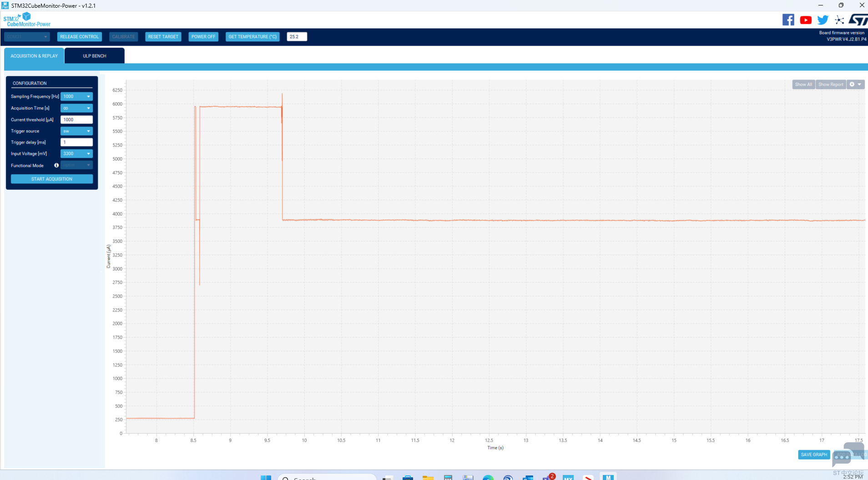Click the Time (s) axis label
The width and height of the screenshot is (868, 480).
495,448
